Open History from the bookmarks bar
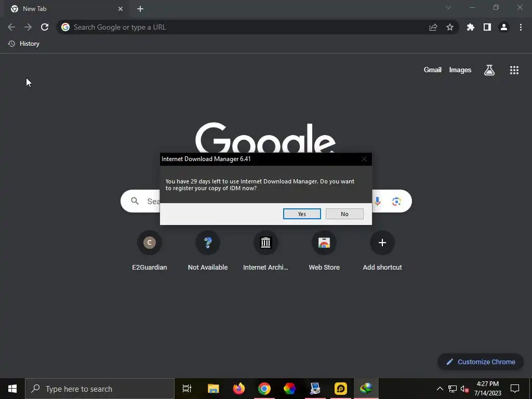The width and height of the screenshot is (532, 399). point(24,44)
